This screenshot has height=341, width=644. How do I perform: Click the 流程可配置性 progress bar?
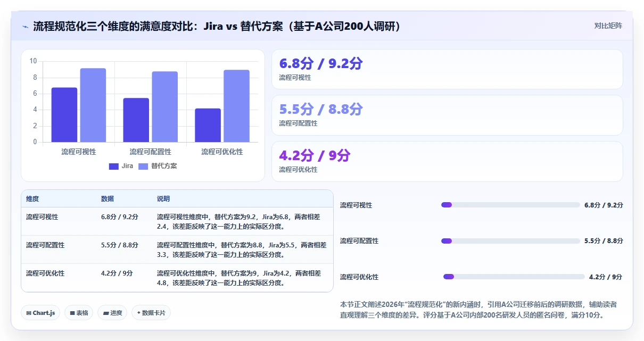point(510,241)
